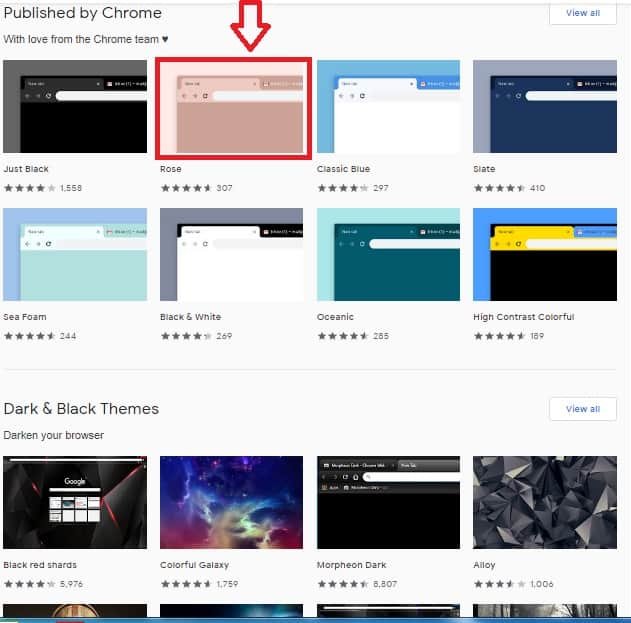Click the Just Black title text
Viewport: 631px width, 623px height.
[x=26, y=169]
